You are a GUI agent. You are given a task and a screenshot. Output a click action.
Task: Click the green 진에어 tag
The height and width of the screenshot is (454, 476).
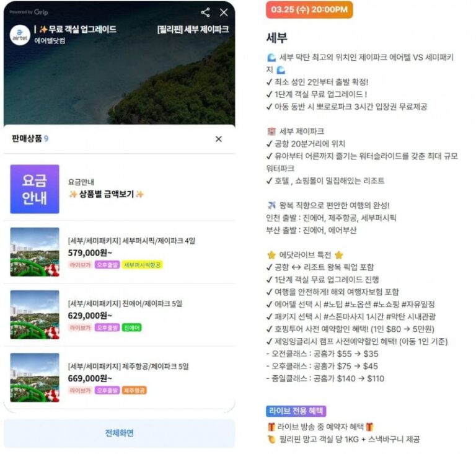coord(132,328)
